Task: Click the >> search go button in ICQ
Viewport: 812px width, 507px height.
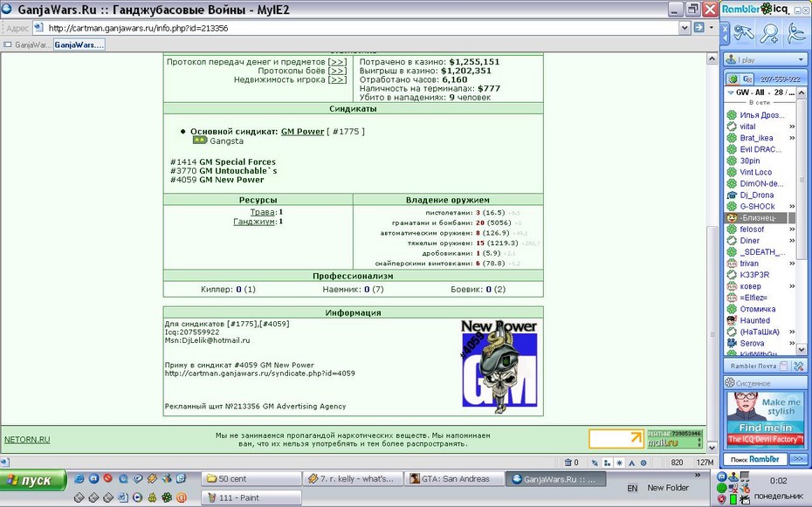Action: 798,459
